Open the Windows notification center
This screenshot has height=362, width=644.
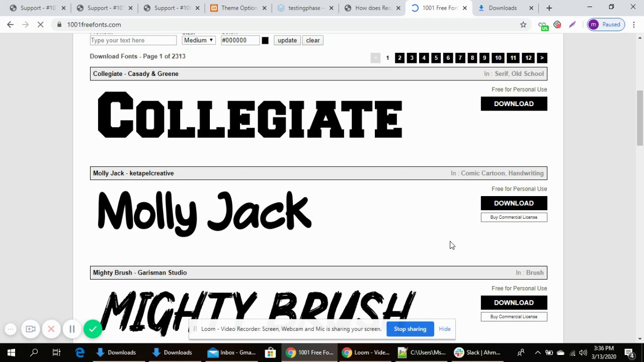pyautogui.click(x=629, y=352)
